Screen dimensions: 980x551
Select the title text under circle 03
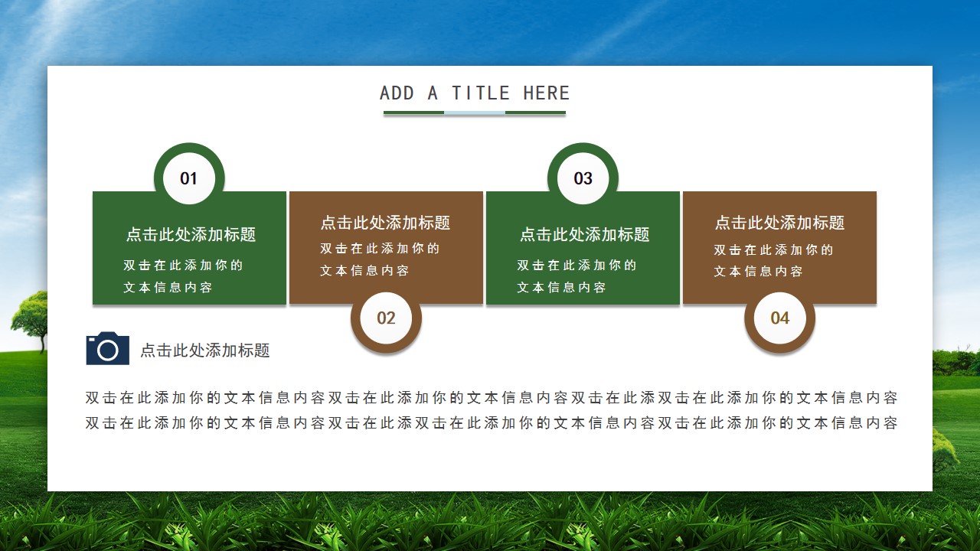[x=584, y=235]
